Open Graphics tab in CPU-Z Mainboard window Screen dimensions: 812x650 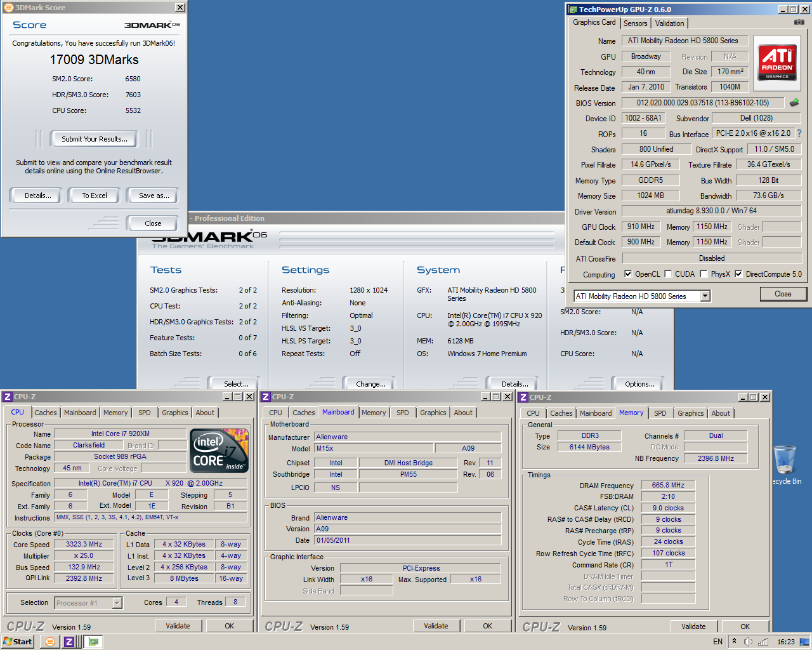click(x=433, y=413)
